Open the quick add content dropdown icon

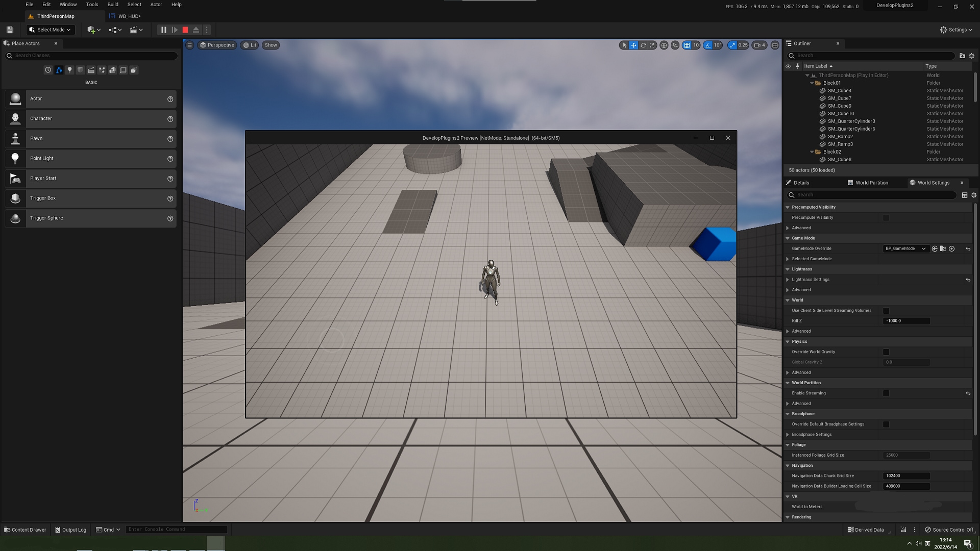93,30
